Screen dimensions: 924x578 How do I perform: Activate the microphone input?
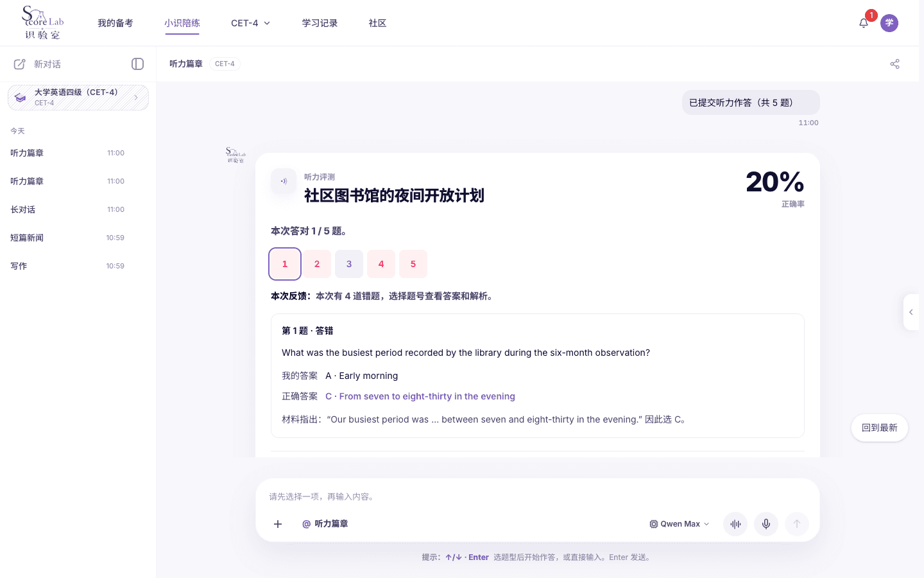[x=766, y=524]
